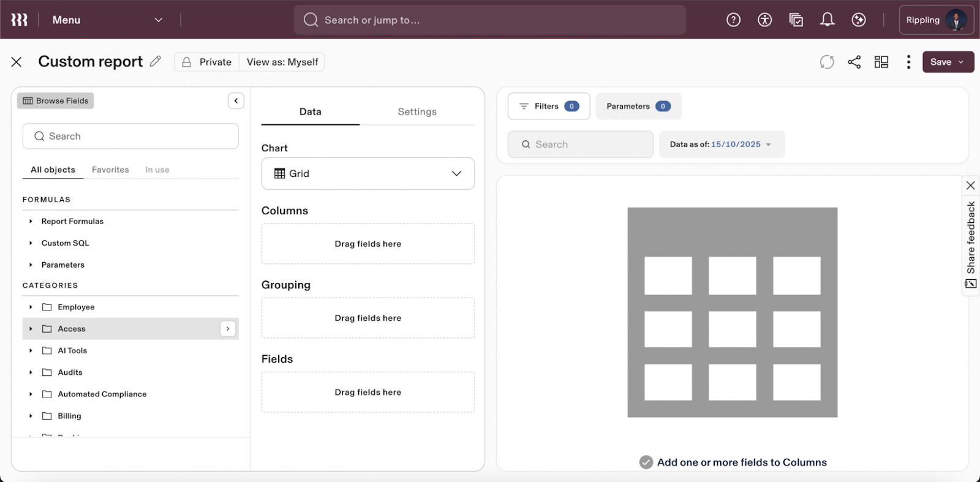
Task: Click 'Add one or more fields to Columns' text
Action: 742,462
